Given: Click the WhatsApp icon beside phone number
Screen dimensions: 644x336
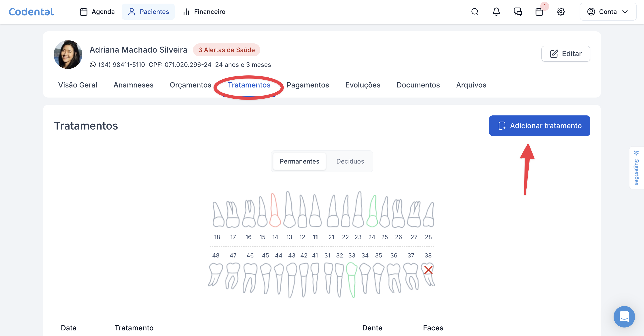Looking at the screenshot, I should click(93, 65).
